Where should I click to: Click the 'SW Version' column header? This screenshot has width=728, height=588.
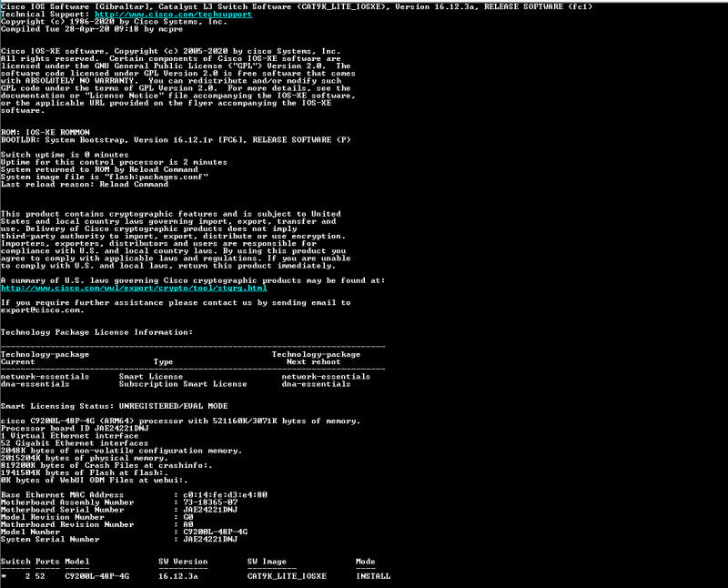tap(183, 562)
